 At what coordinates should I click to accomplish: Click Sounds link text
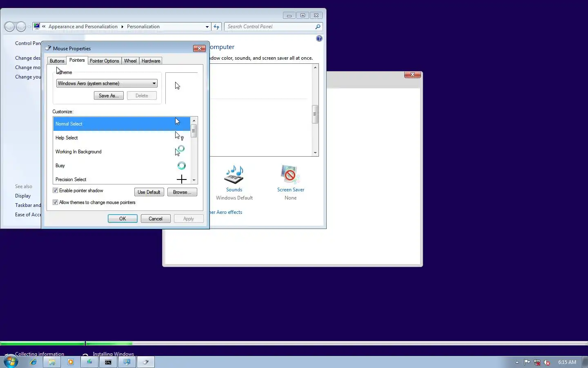(x=234, y=190)
